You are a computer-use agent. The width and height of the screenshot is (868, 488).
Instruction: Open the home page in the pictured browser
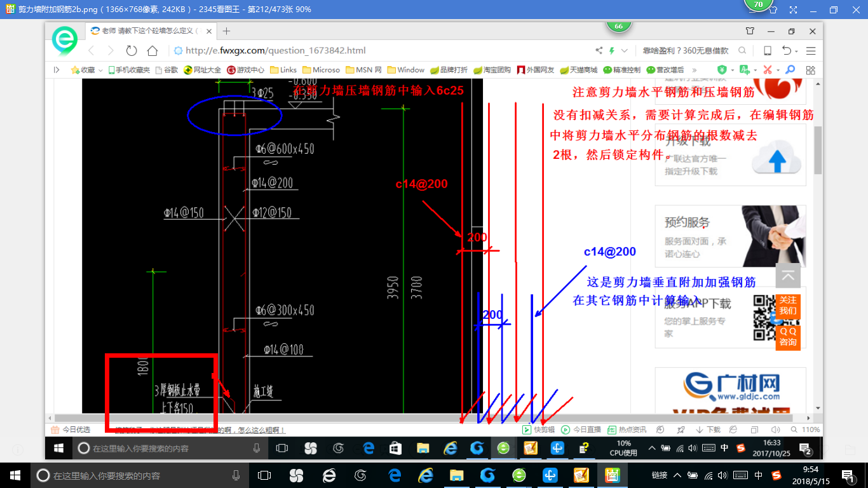click(x=153, y=51)
